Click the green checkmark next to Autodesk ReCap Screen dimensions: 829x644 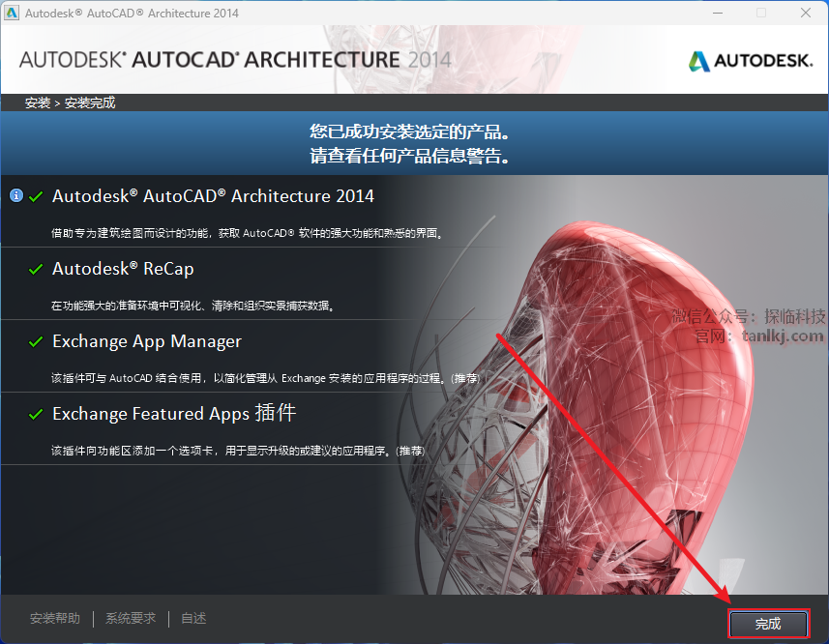point(36,270)
